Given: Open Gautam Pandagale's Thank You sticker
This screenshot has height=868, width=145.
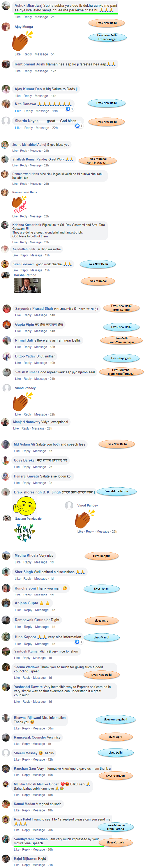Looking at the screenshot, I should tap(25, 532).
